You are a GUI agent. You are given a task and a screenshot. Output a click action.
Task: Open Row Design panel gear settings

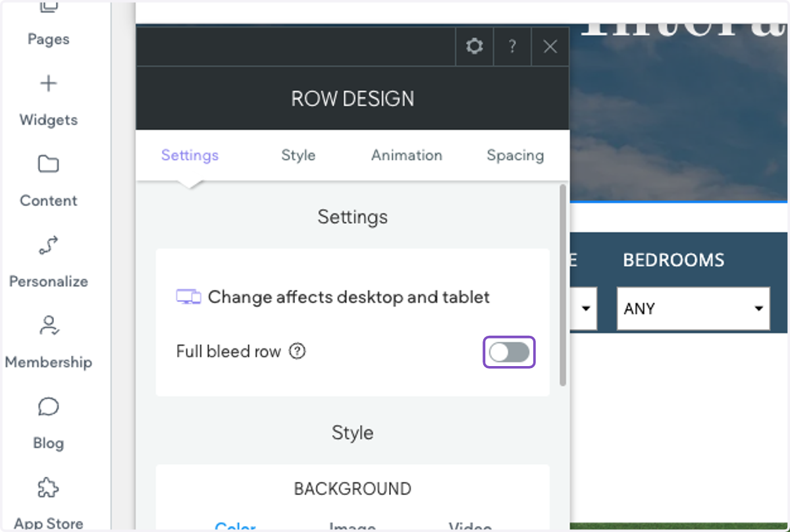pos(474,46)
